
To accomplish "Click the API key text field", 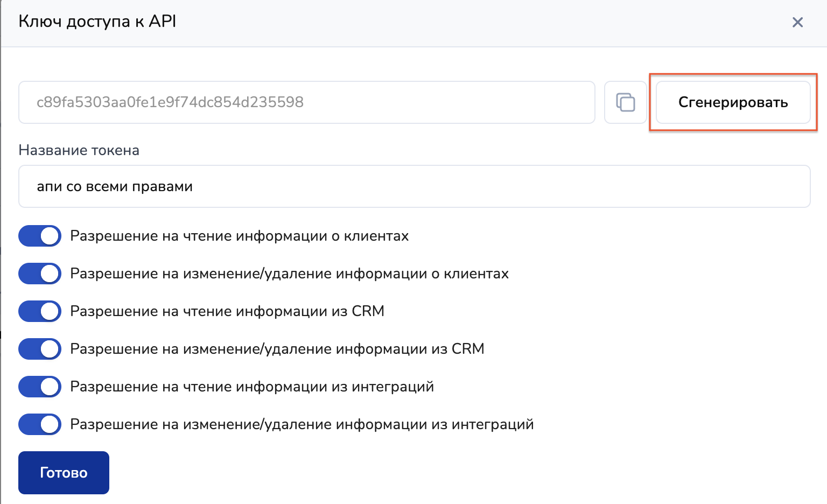I will click(x=306, y=102).
